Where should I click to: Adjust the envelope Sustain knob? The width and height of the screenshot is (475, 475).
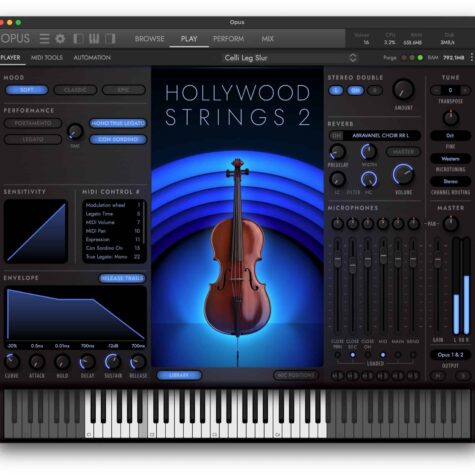113,362
